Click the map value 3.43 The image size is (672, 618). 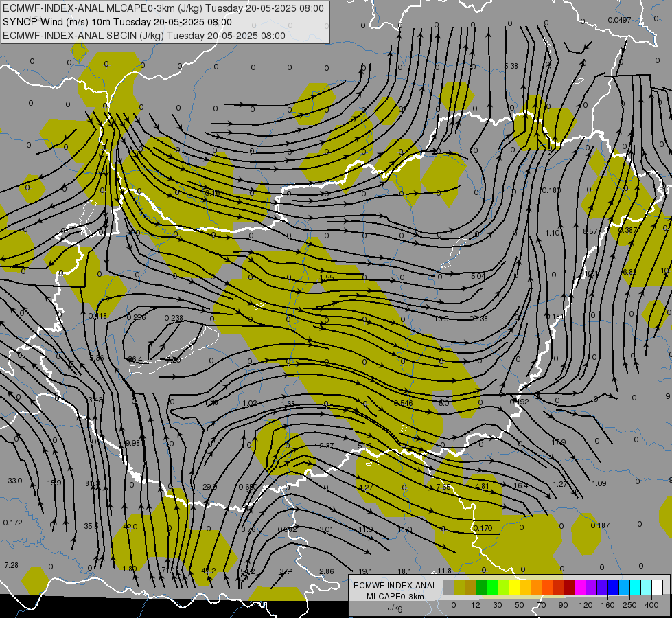pyautogui.click(x=95, y=400)
